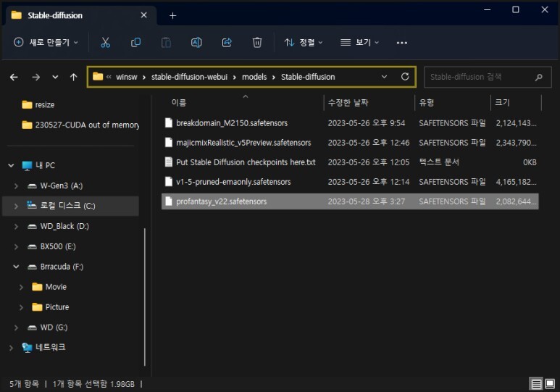Click the Paste clipboard icon
Screen dimensions: 560x392
[166, 43]
